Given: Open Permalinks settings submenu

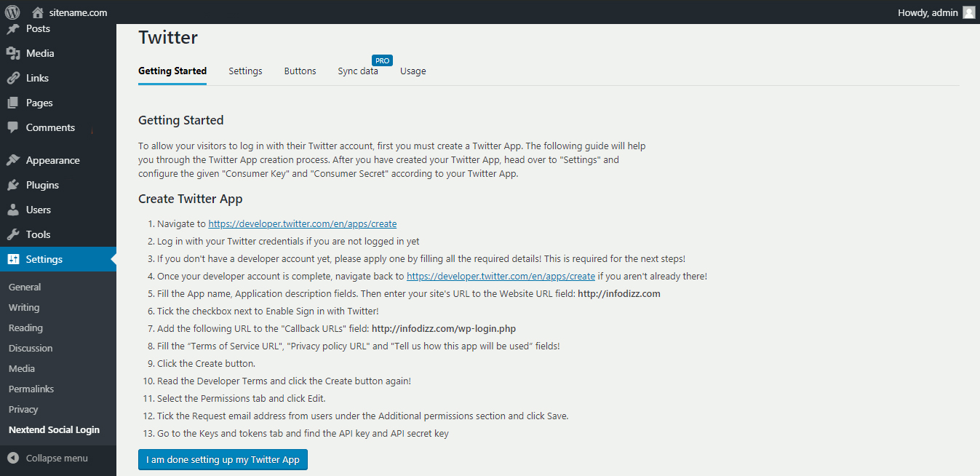Looking at the screenshot, I should (31, 389).
